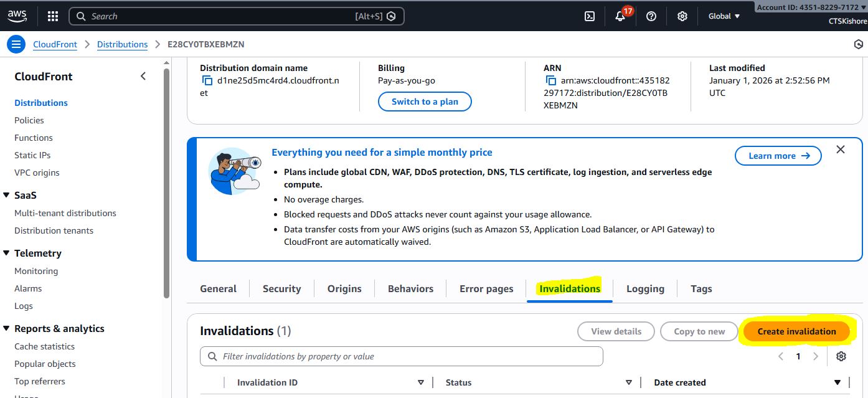Dismiss the monthly price banner
This screenshot has height=398, width=868.
841,149
